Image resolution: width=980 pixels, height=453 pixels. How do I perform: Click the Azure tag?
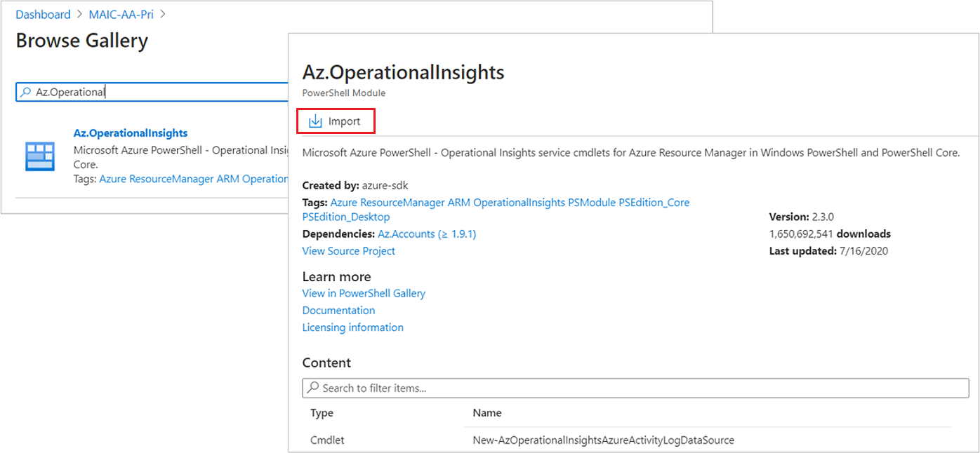click(345, 202)
